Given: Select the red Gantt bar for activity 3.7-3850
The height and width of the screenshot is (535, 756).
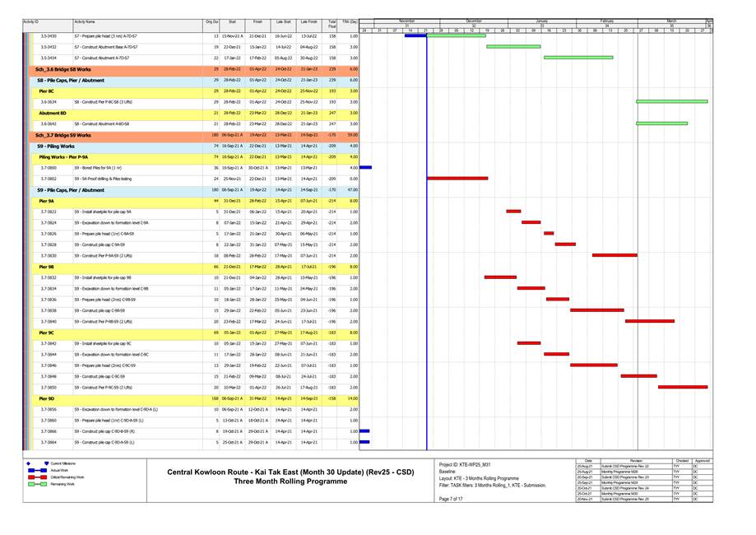Looking at the screenshot, I should (682, 387).
